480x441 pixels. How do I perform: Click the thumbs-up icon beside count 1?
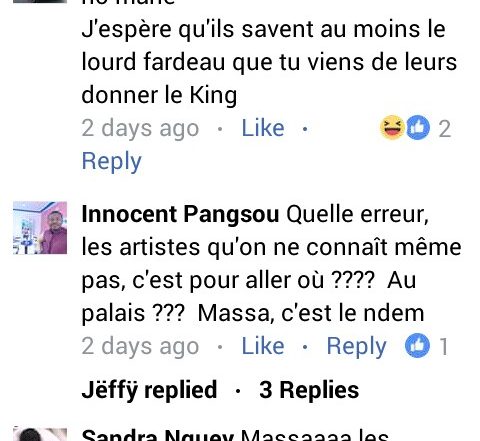coord(417,345)
